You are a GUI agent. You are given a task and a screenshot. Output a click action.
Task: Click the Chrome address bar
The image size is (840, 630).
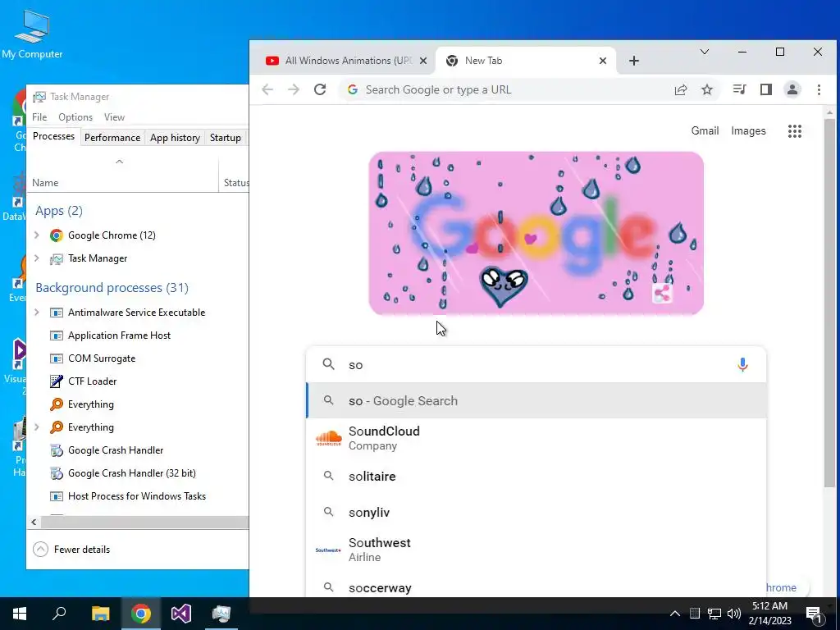510,89
